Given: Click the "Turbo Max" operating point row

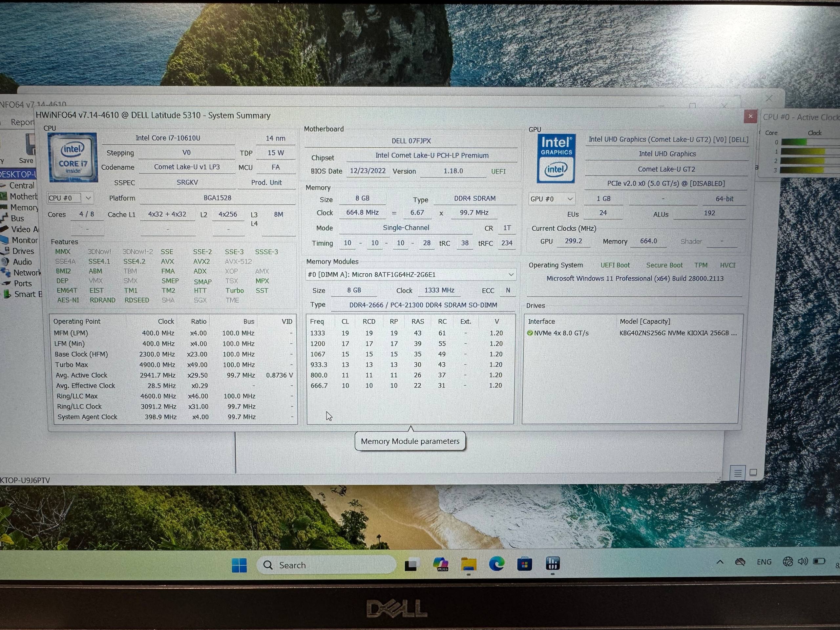Looking at the screenshot, I should tap(174, 365).
